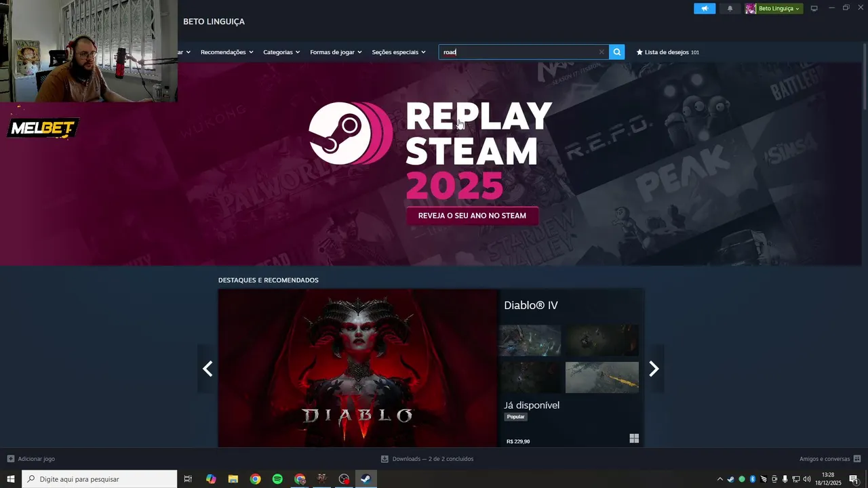
Task: Click the microphone tray icon
Action: click(785, 479)
